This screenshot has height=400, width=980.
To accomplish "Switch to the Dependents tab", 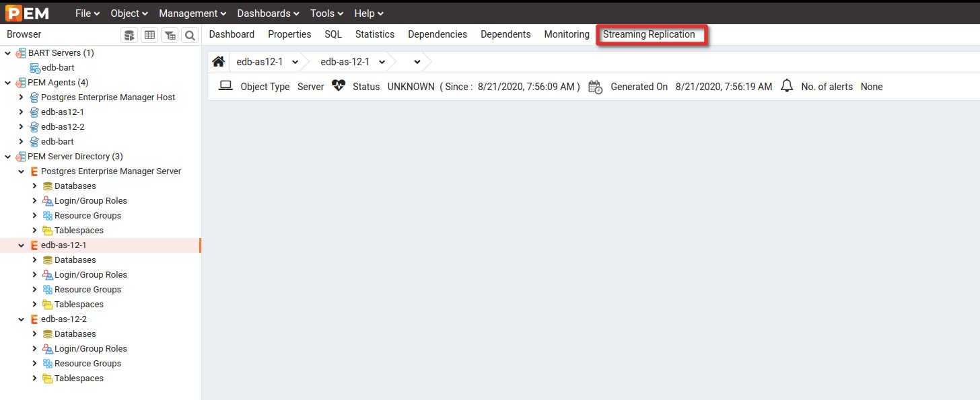I will pyautogui.click(x=505, y=34).
